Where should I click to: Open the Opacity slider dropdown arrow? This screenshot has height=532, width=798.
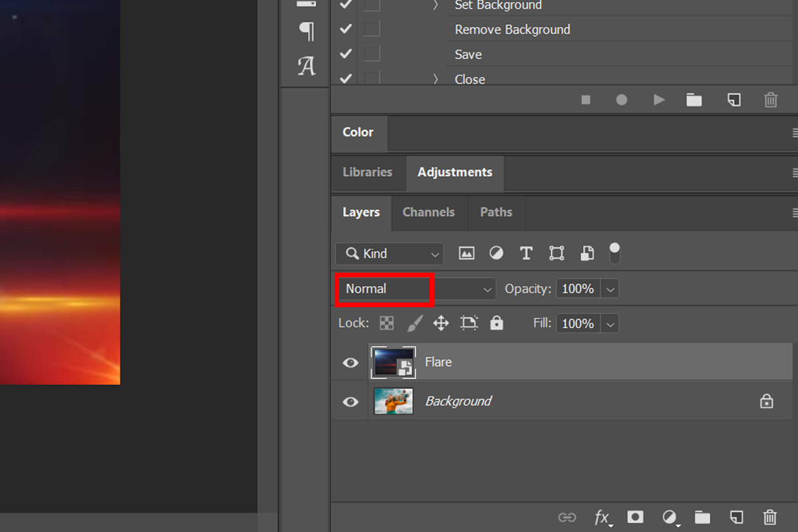pyautogui.click(x=610, y=289)
